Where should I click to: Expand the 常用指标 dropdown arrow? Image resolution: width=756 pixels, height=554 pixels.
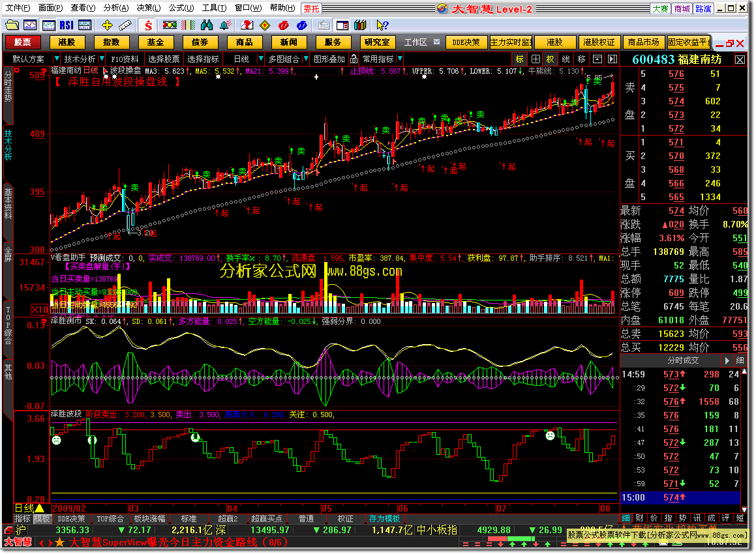click(400, 59)
